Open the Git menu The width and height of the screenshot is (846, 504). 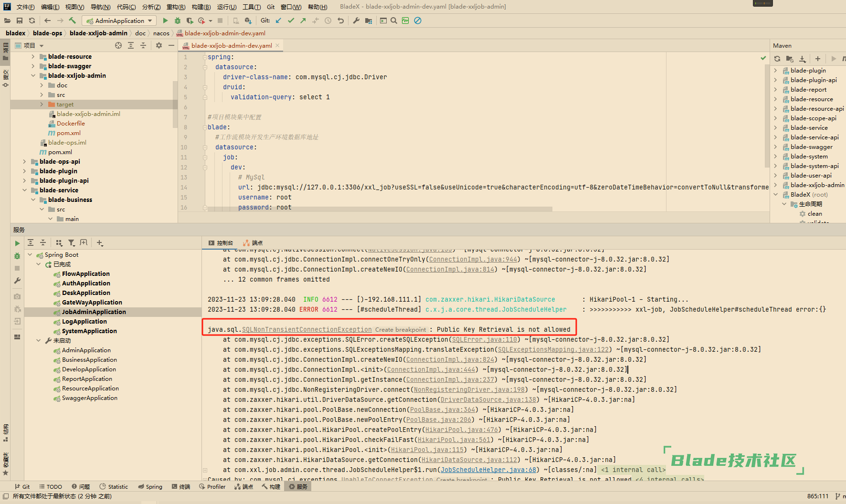click(x=271, y=7)
